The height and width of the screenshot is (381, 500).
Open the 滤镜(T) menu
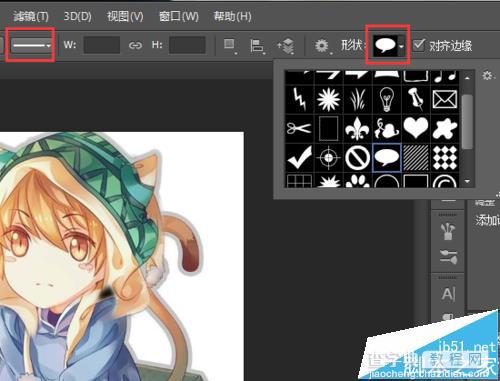click(31, 16)
